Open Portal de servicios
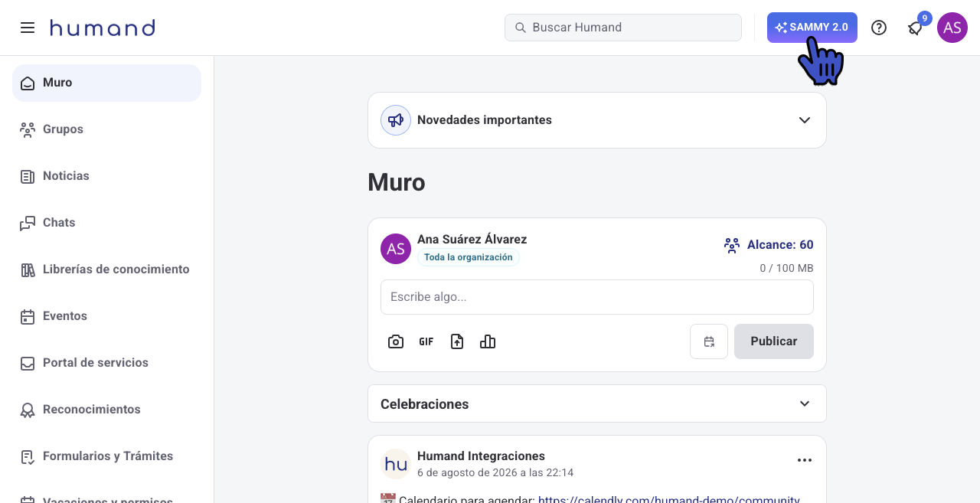980x503 pixels. (x=106, y=363)
